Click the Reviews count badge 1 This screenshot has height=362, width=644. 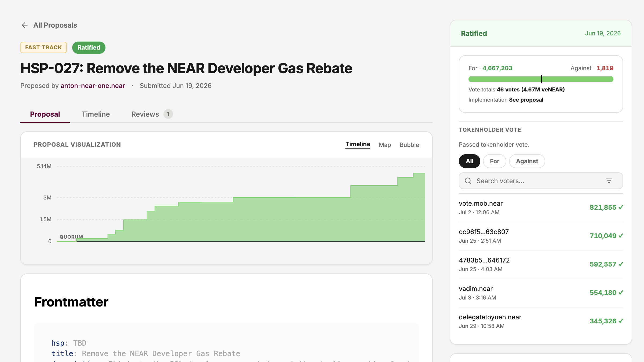168,114
